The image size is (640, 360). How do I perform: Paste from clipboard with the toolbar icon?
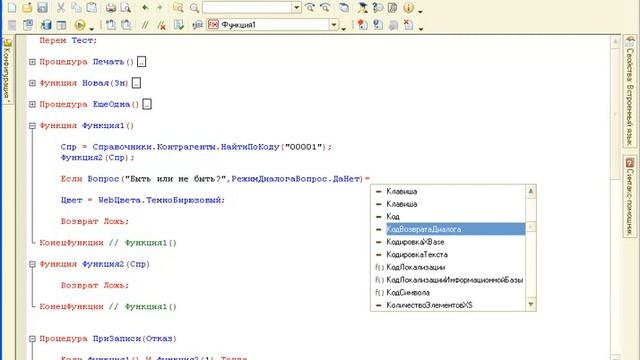(92, 7)
